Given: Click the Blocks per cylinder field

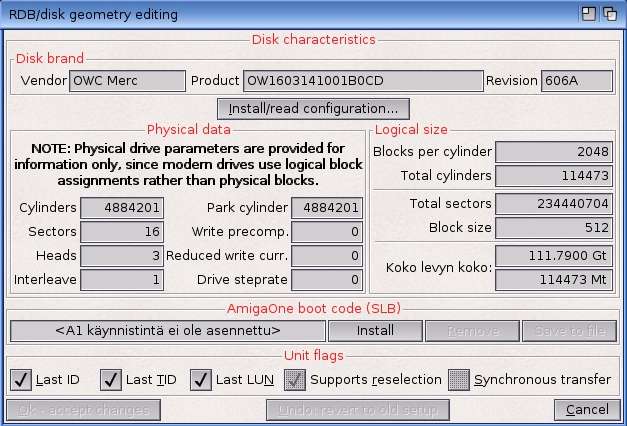Looking at the screenshot, I should click(x=557, y=152).
